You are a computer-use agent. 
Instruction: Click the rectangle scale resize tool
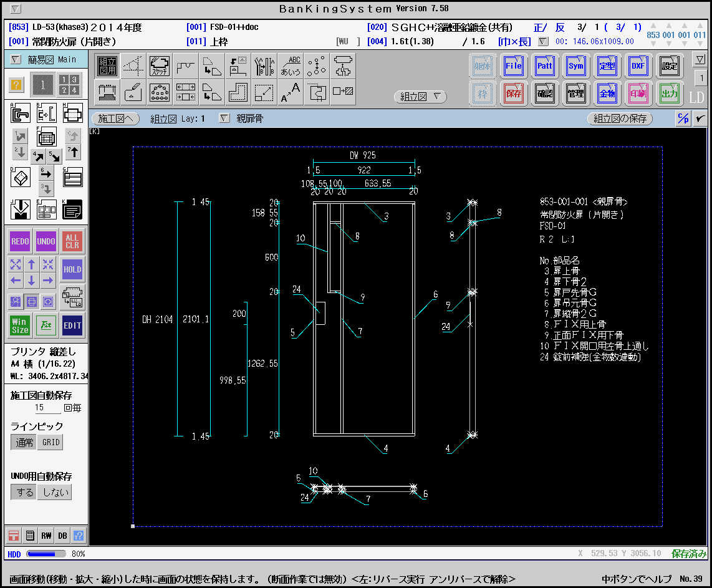[x=264, y=92]
